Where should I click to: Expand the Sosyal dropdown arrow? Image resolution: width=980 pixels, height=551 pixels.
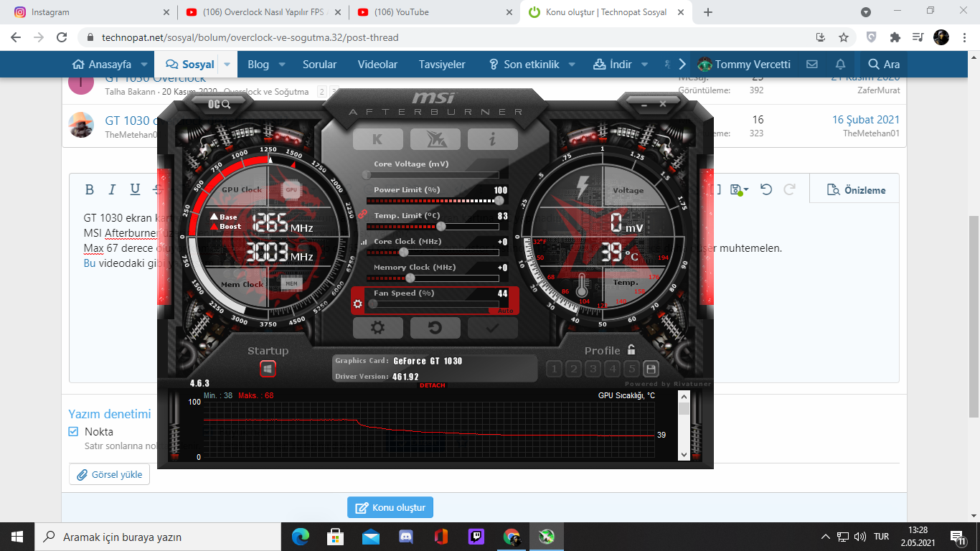click(227, 65)
